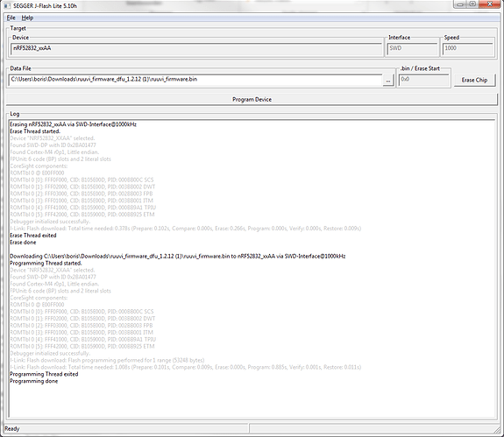The width and height of the screenshot is (504, 437).
Task: Click the Device field showing nRF52832_xxAA
Action: tap(196, 49)
